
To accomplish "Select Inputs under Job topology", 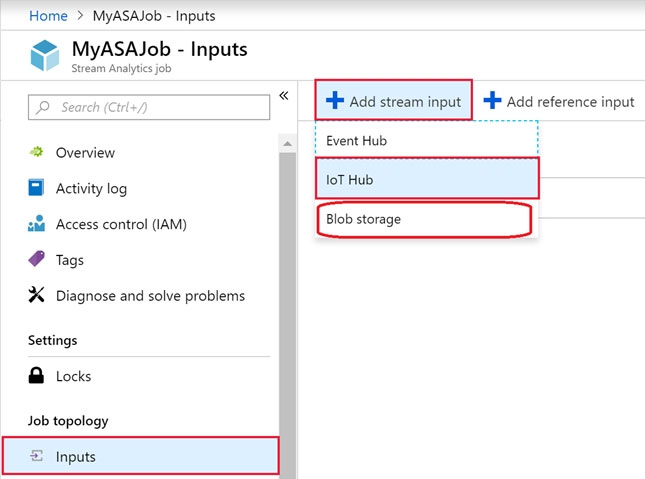I will pyautogui.click(x=140, y=456).
